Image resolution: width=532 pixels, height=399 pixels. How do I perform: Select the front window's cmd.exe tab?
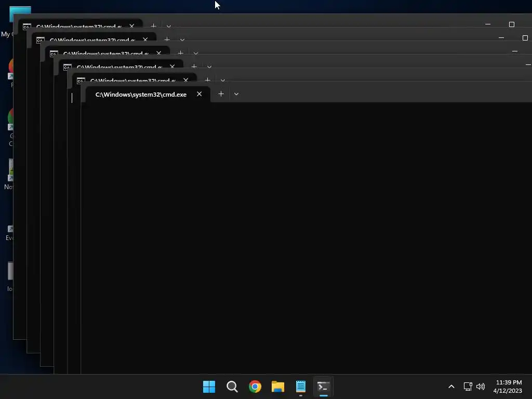click(x=148, y=95)
